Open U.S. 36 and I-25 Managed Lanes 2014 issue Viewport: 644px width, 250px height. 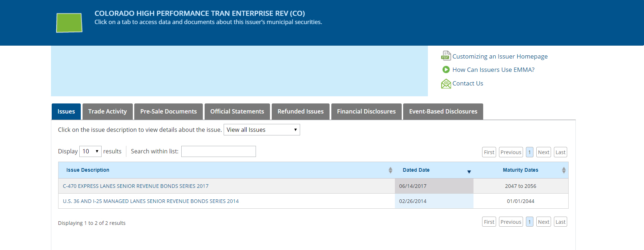(x=151, y=201)
